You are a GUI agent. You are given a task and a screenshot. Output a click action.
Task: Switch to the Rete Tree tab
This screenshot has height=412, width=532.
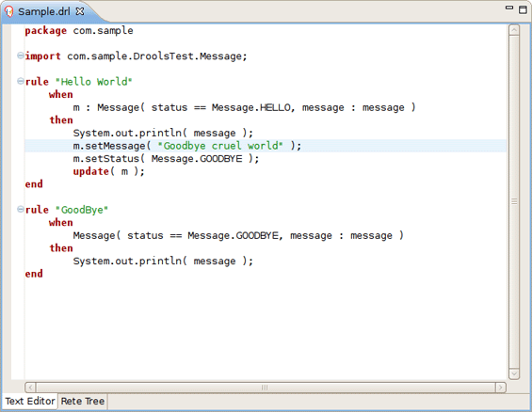click(x=83, y=401)
